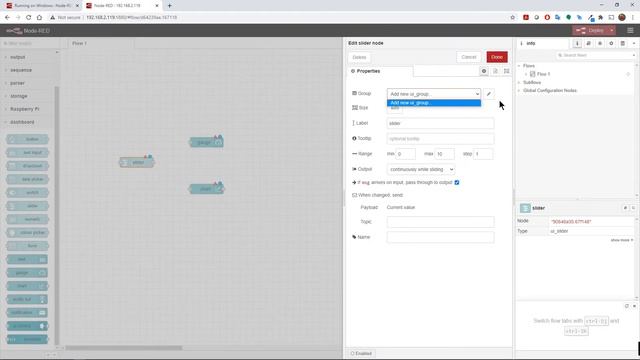Open the Output mode dropdown

click(421, 169)
